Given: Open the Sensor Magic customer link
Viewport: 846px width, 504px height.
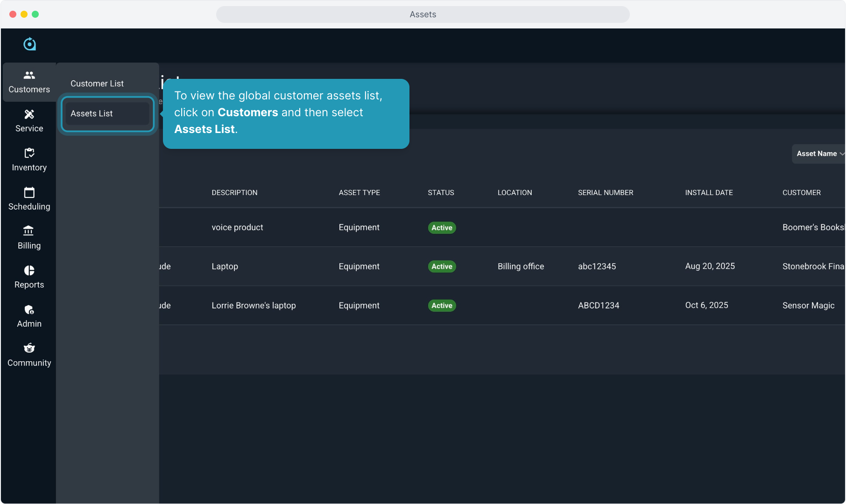Looking at the screenshot, I should click(x=808, y=305).
